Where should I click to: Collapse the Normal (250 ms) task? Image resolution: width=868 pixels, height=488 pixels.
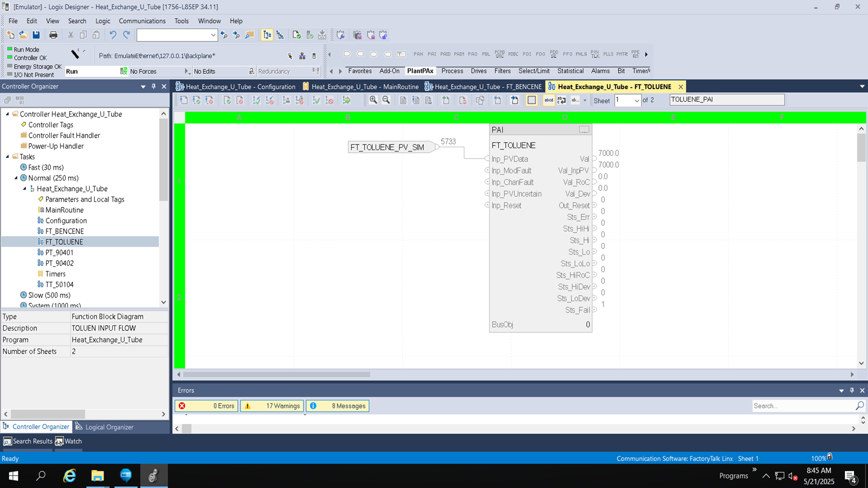tap(16, 178)
